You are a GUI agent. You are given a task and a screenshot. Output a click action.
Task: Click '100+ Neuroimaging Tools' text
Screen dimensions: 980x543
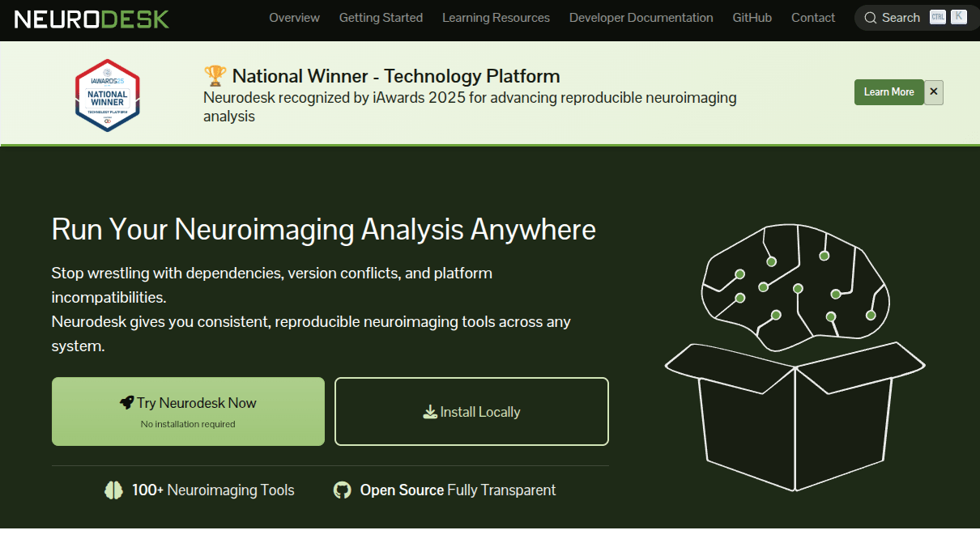[x=213, y=490]
